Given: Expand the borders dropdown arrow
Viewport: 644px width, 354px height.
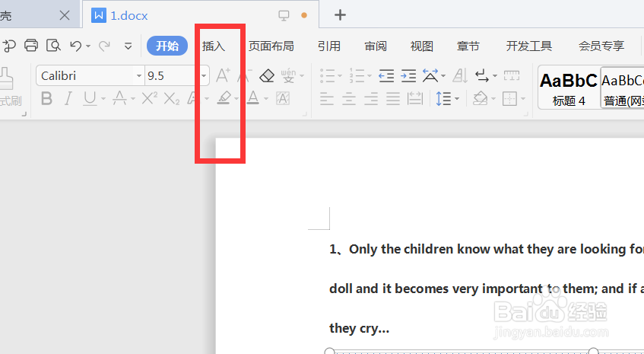Looking at the screenshot, I should pos(523,99).
